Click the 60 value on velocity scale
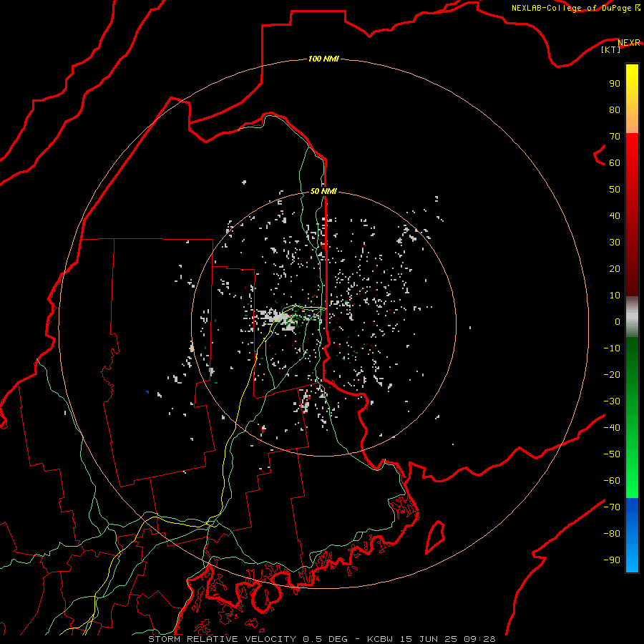 coord(615,162)
